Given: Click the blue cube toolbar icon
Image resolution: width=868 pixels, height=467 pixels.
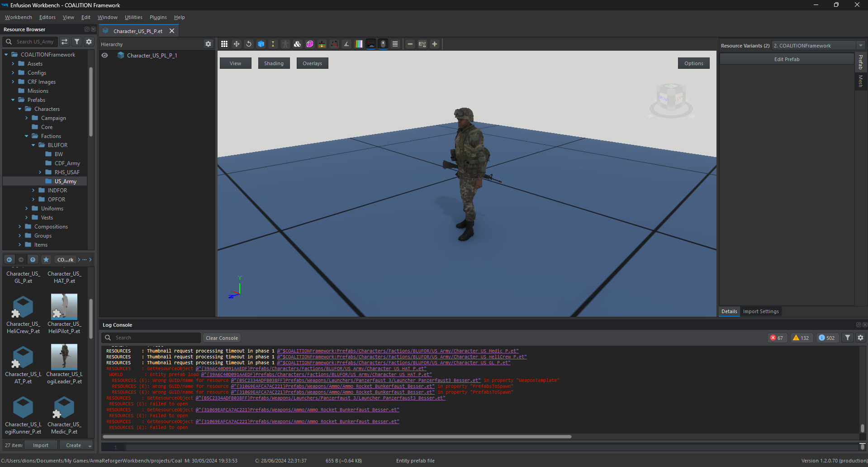Looking at the screenshot, I should tap(261, 44).
